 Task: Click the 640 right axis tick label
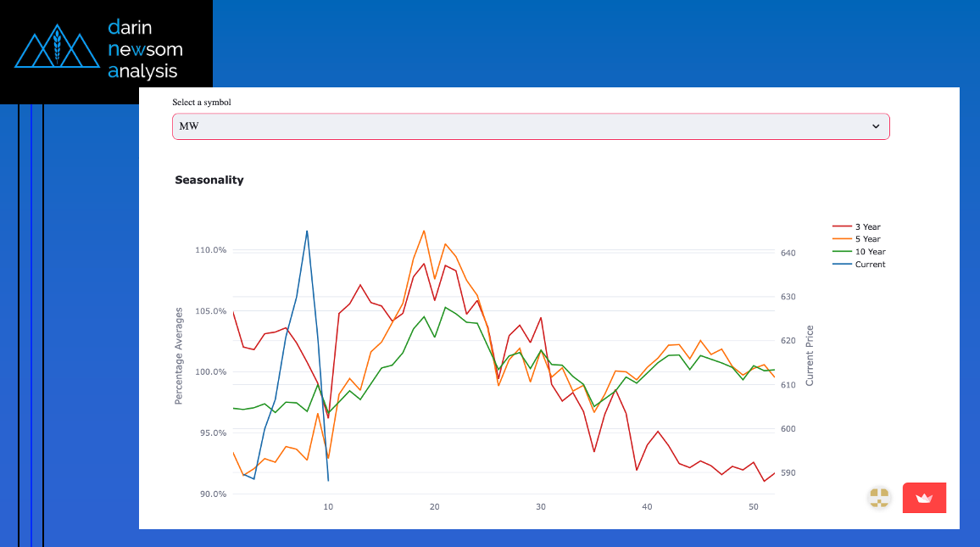pyautogui.click(x=788, y=254)
